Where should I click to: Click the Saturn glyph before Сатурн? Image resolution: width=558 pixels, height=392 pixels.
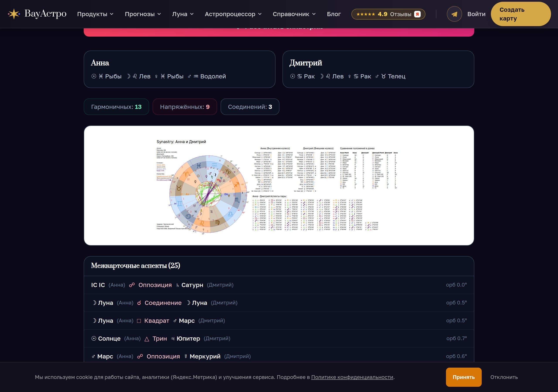[x=178, y=285]
